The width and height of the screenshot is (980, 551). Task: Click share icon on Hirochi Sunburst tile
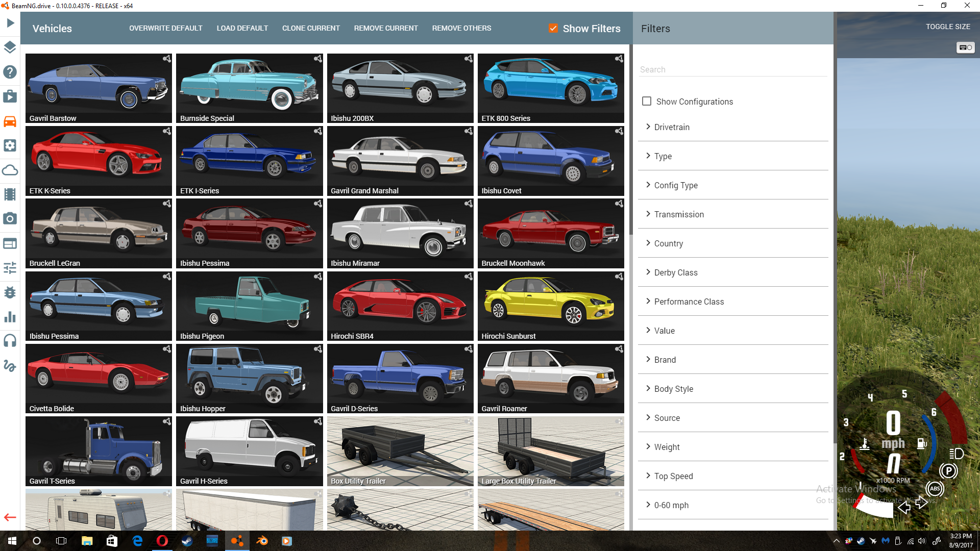coord(619,277)
